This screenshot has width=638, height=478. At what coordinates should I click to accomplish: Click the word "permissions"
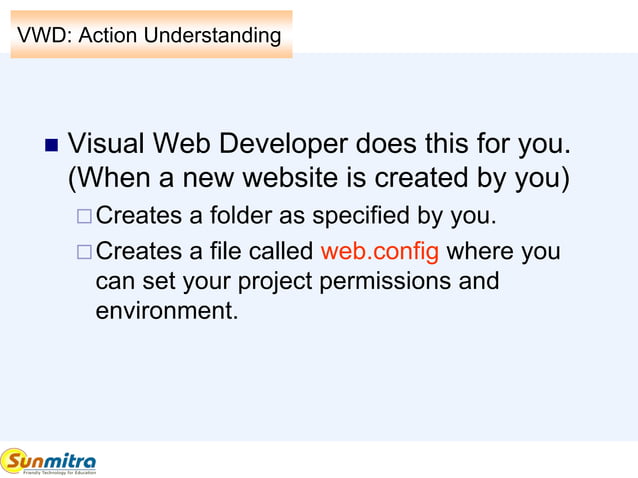(x=385, y=282)
